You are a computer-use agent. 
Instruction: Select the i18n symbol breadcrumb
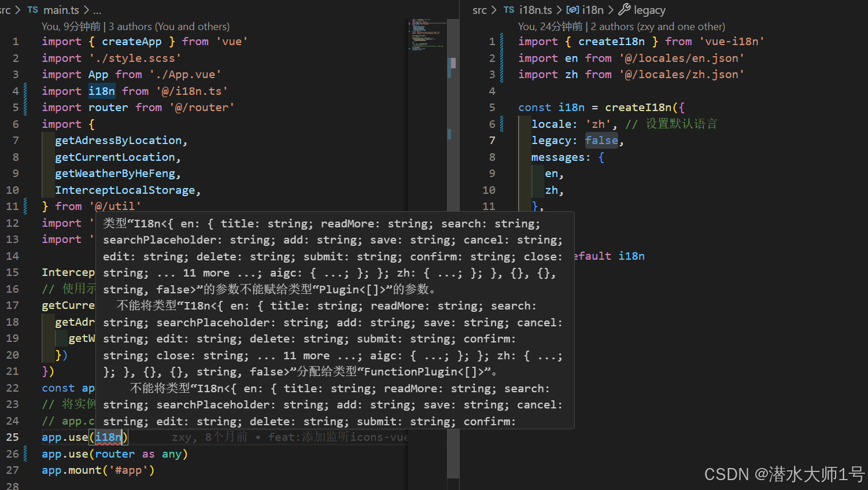click(x=593, y=10)
